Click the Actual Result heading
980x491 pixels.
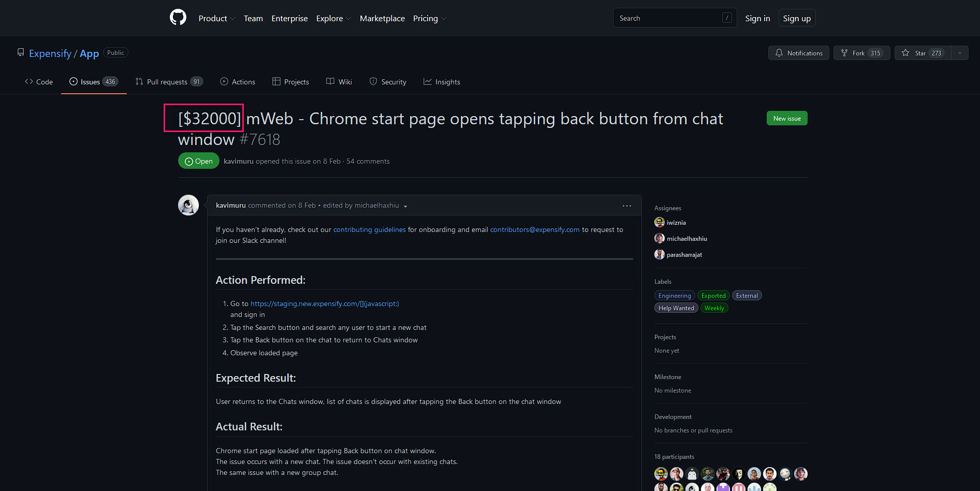tap(249, 427)
